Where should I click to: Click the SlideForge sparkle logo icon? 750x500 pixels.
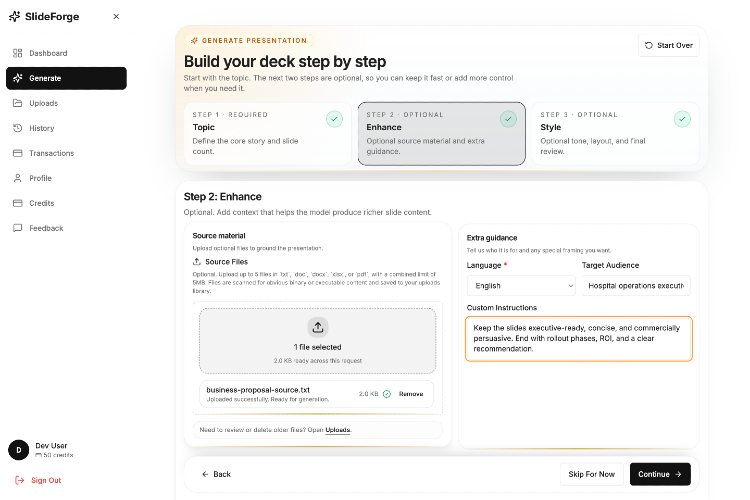point(15,16)
